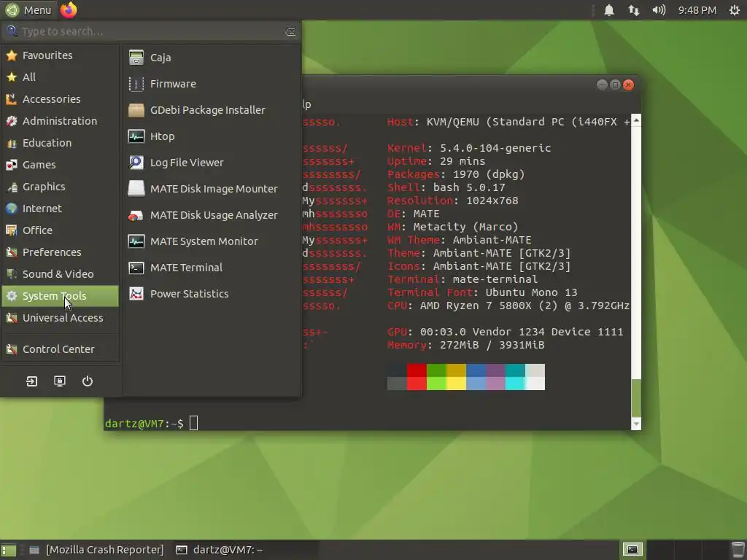Select the All applications category
Screen dimensions: 747x560
(60, 77)
